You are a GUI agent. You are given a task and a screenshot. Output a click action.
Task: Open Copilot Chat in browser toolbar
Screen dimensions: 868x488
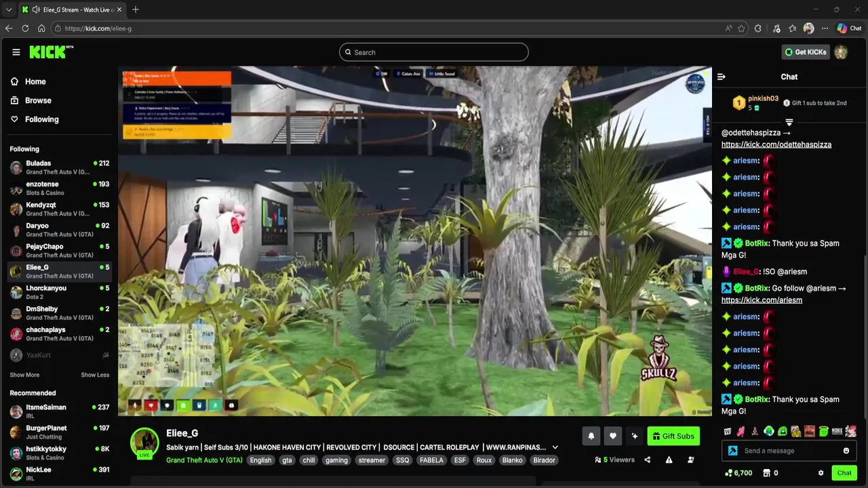[x=849, y=28]
